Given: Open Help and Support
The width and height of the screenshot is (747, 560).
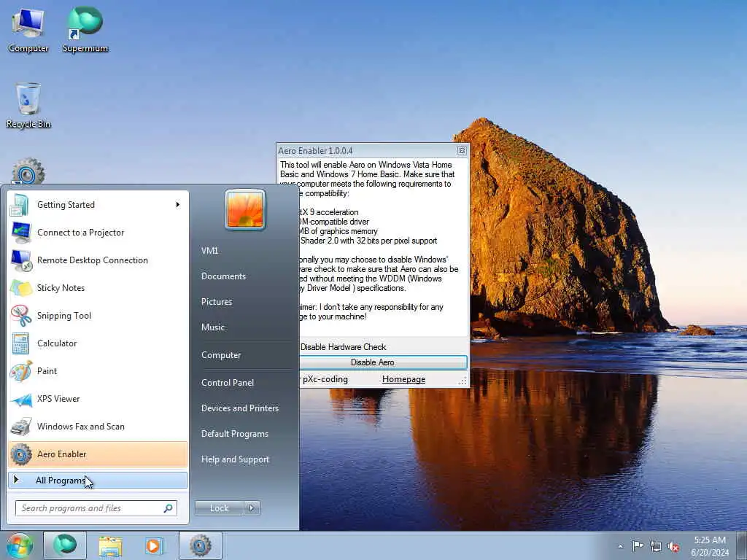Looking at the screenshot, I should coord(236,459).
